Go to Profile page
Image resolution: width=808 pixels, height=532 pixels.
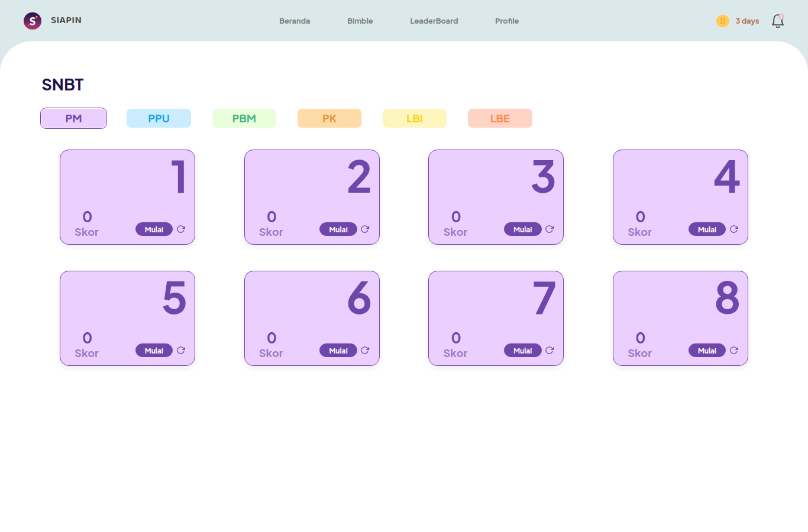(x=507, y=21)
